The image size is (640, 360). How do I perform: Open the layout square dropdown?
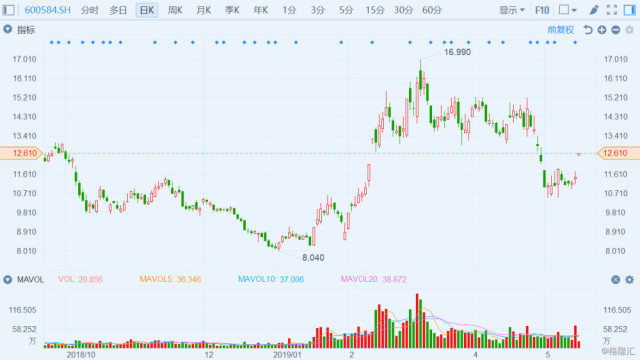point(568,10)
